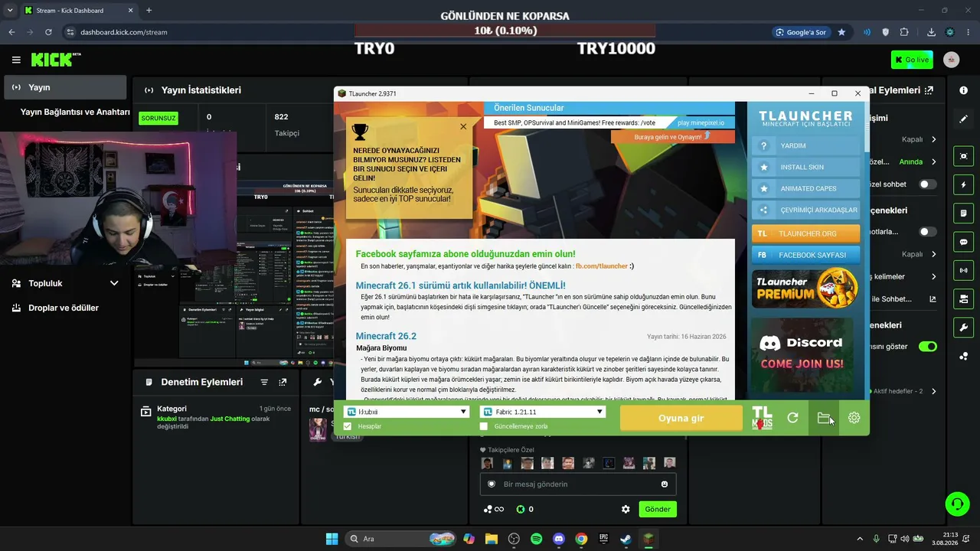The height and width of the screenshot is (551, 980).
Task: Open Discord from the taskbar
Action: tap(558, 539)
